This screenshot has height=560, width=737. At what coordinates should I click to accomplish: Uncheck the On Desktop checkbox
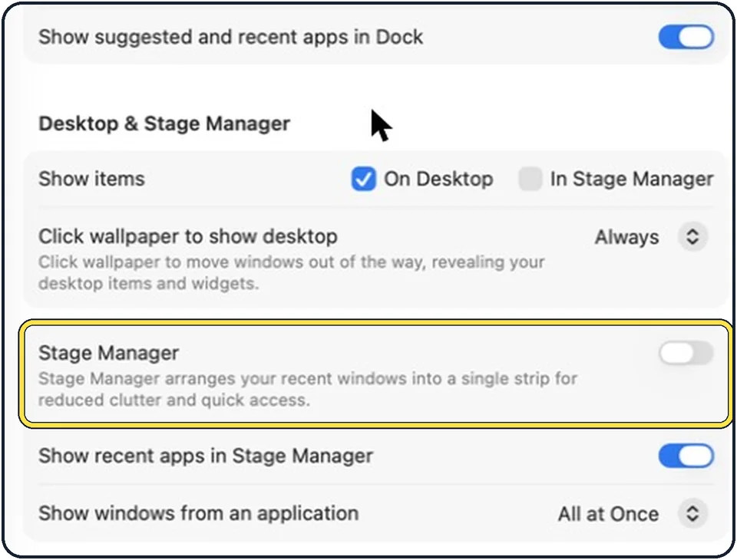pyautogui.click(x=363, y=179)
